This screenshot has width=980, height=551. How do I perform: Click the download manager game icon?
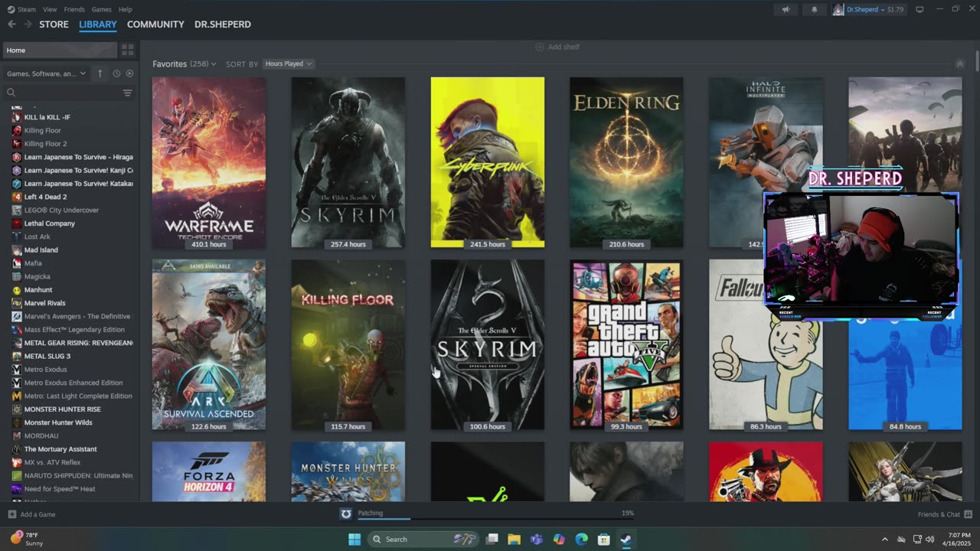click(x=346, y=514)
